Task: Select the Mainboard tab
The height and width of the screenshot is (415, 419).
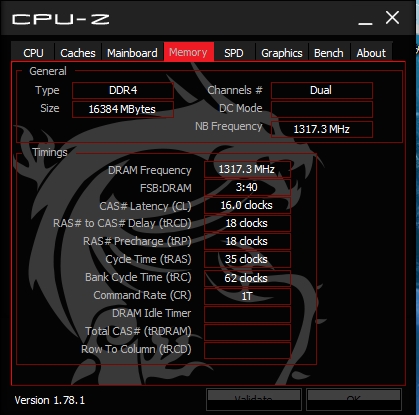Action: click(132, 52)
